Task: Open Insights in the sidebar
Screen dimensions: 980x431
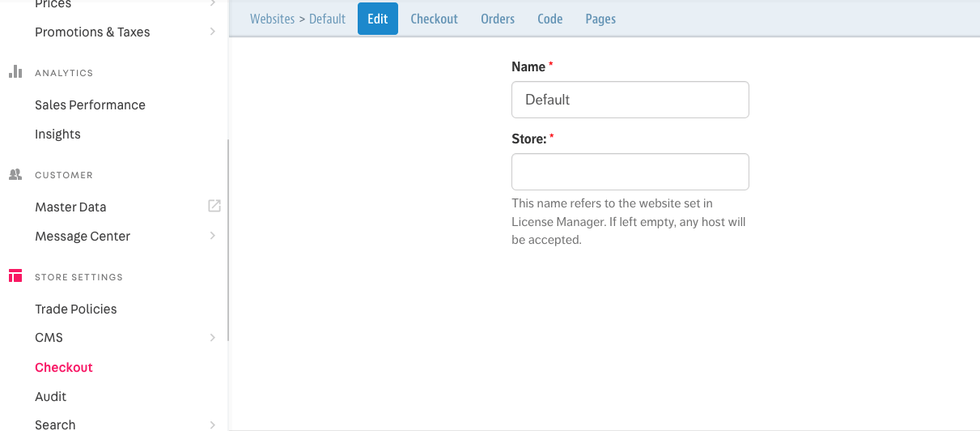Action: (x=57, y=134)
